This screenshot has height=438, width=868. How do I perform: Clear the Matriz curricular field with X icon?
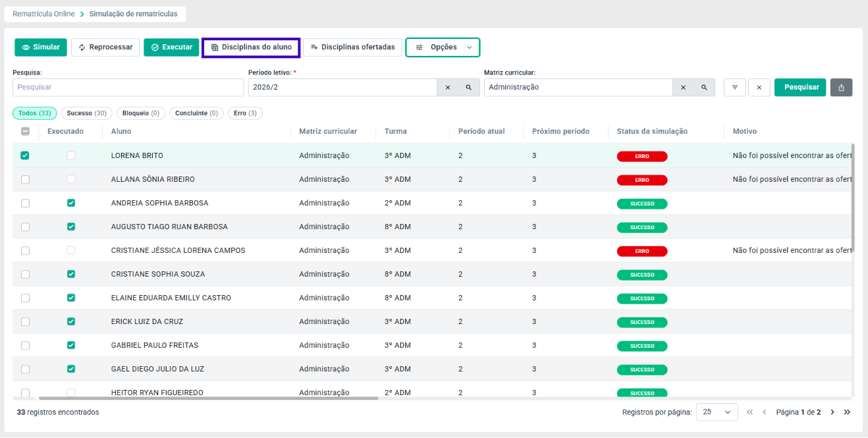(x=683, y=88)
